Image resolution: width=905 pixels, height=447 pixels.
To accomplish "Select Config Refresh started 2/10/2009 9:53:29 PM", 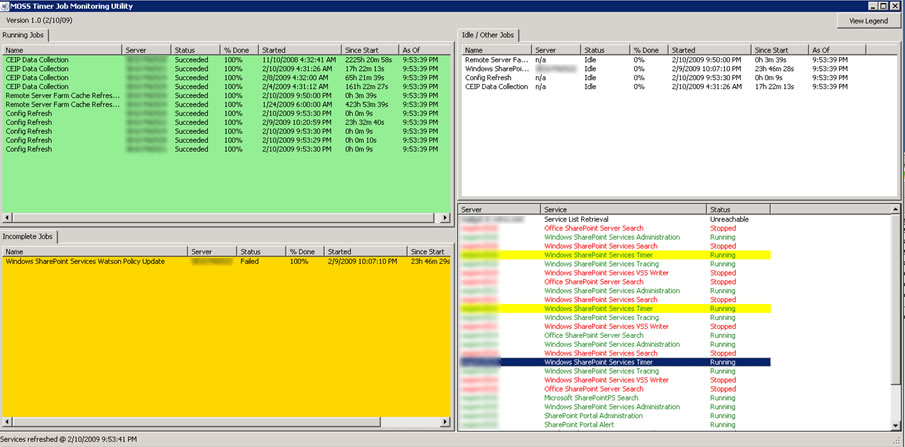I will [x=227, y=140].
